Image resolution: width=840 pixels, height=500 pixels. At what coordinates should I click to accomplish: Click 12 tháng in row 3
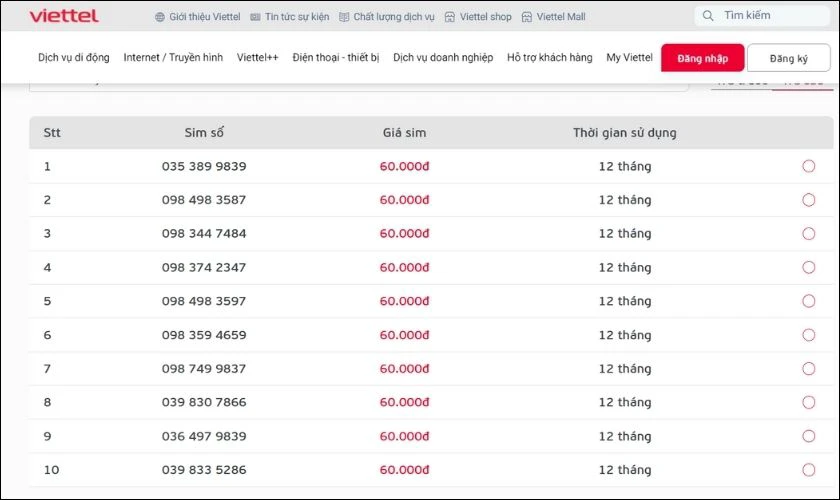pos(625,234)
